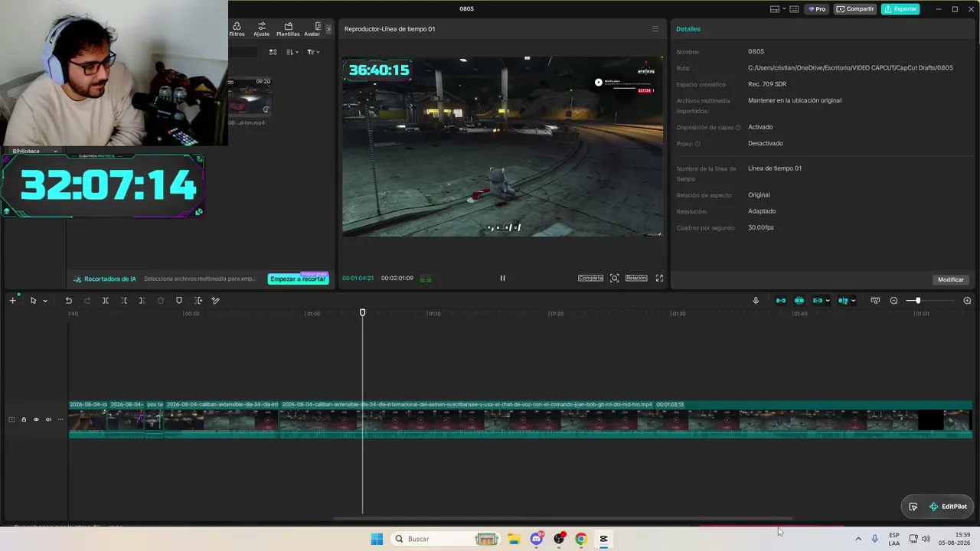This screenshot has height=551, width=980.
Task: Click the timeline display settings icon
Action: (875, 301)
